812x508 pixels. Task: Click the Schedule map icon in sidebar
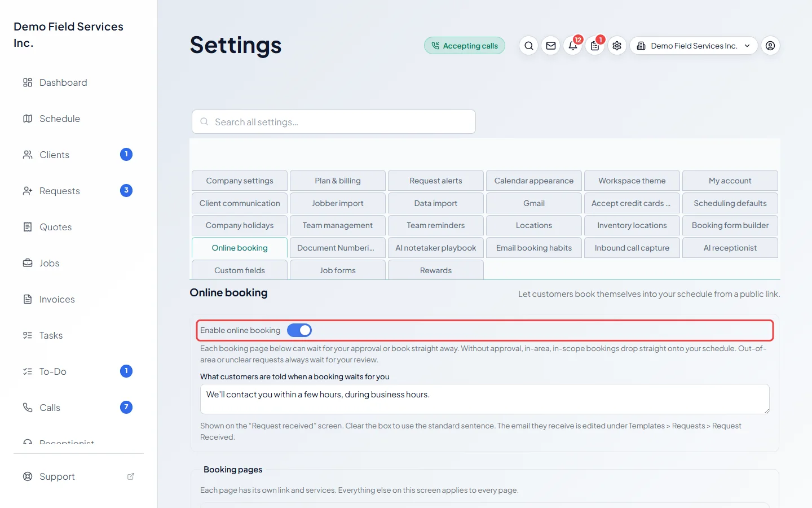[x=28, y=119]
